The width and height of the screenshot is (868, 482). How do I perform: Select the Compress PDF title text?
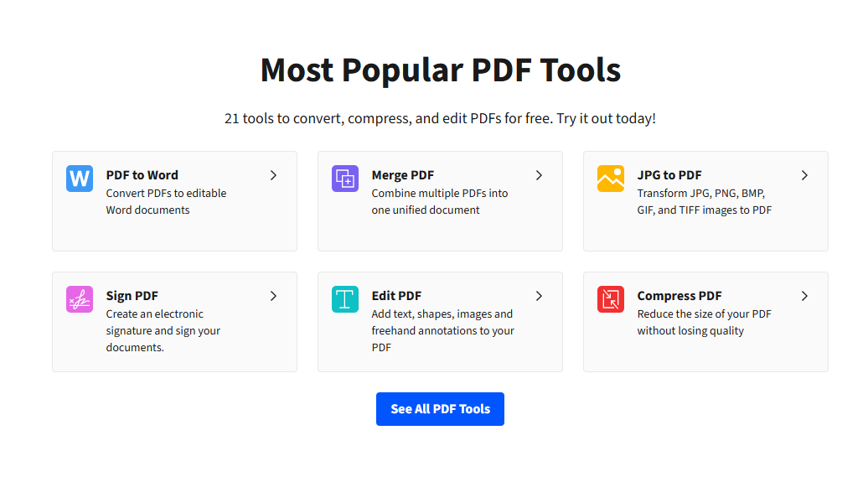(x=679, y=296)
